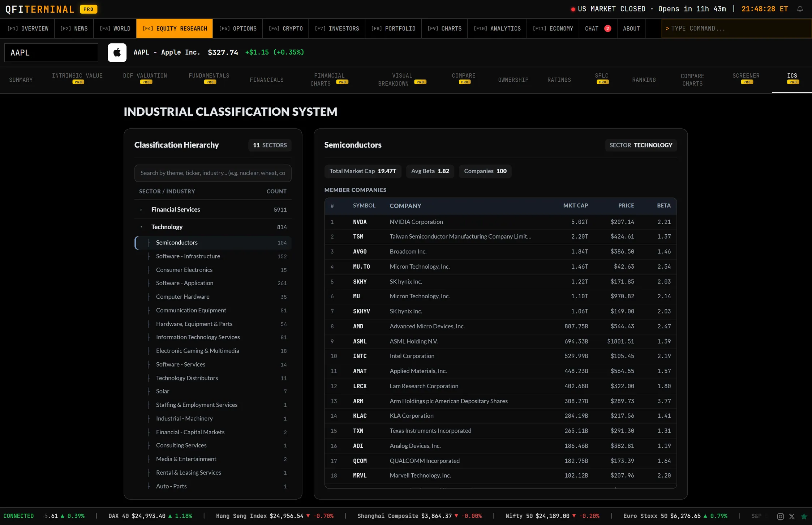Click the Hang Seng Index ticker item

(x=275, y=516)
